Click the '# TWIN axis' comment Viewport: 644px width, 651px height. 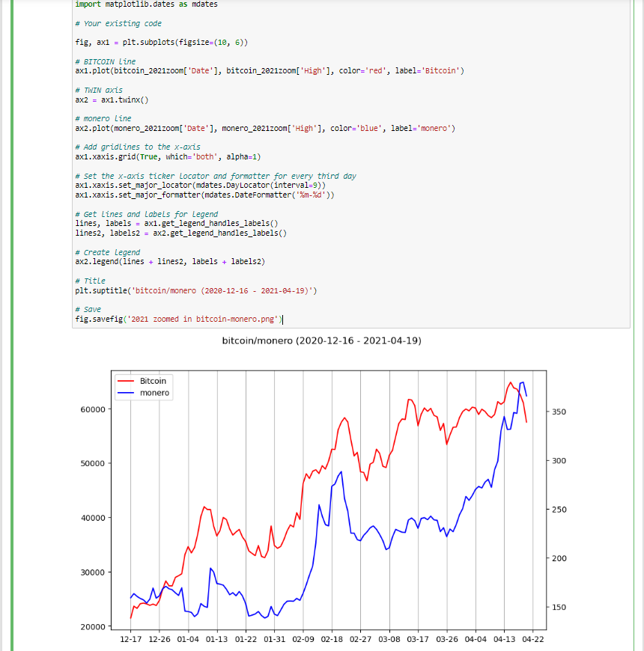(99, 90)
